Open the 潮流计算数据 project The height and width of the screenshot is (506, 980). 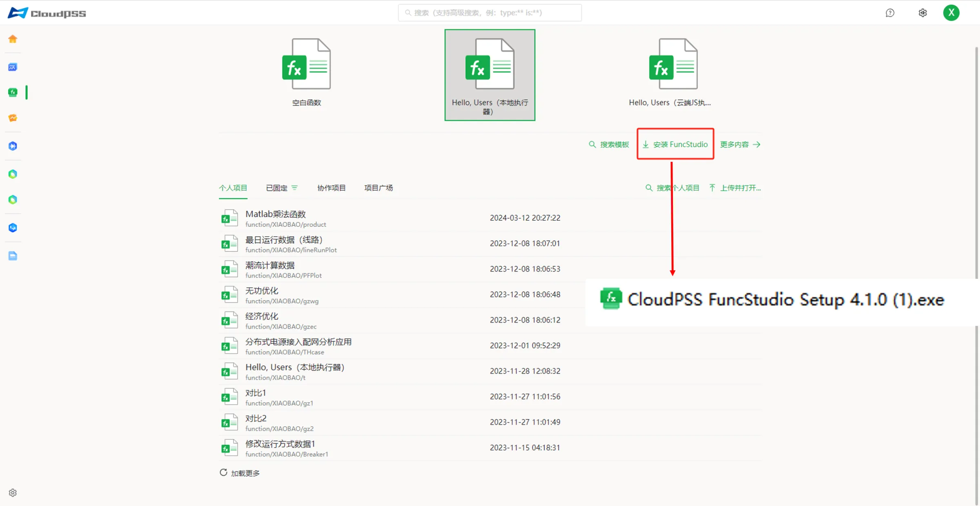490,269
